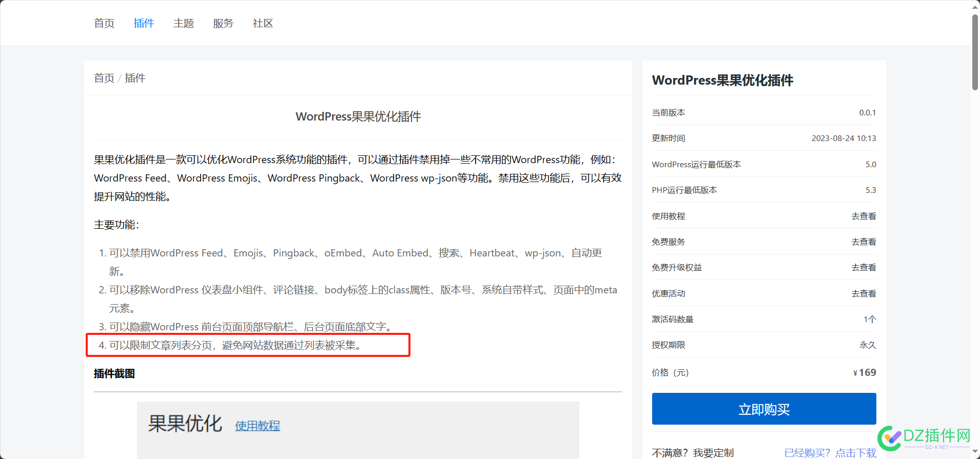980x459 pixels.
Task: Click the 立即购买 buy button
Action: point(764,409)
